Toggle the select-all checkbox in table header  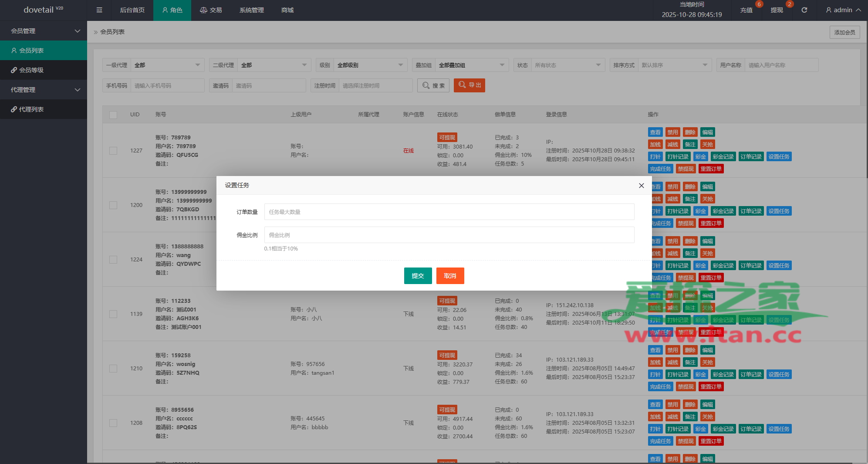click(x=113, y=115)
